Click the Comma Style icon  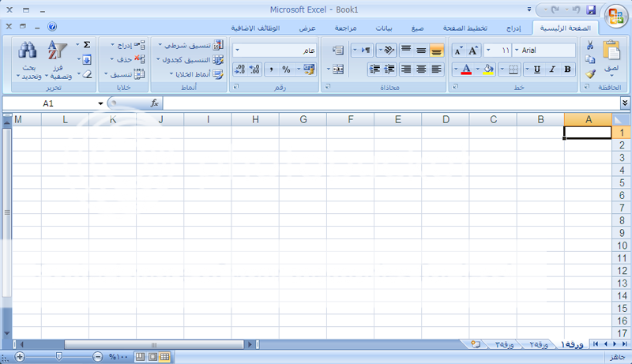(271, 69)
